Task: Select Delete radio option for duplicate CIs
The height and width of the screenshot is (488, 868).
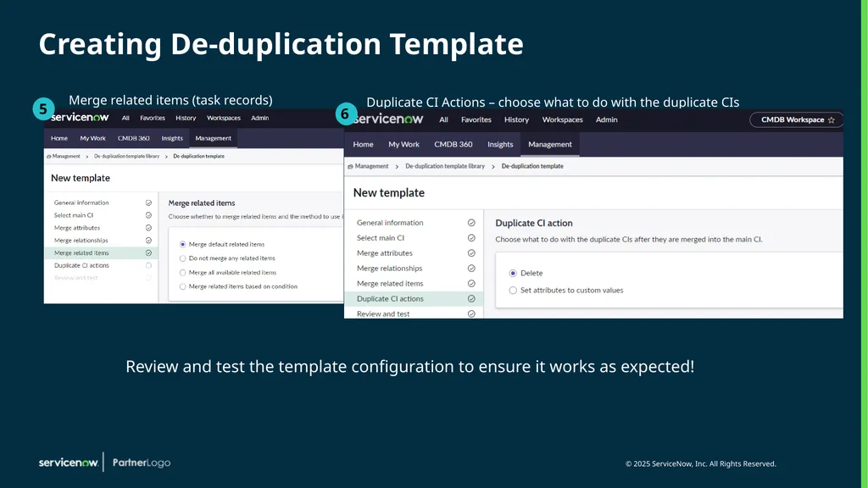Action: [513, 274]
